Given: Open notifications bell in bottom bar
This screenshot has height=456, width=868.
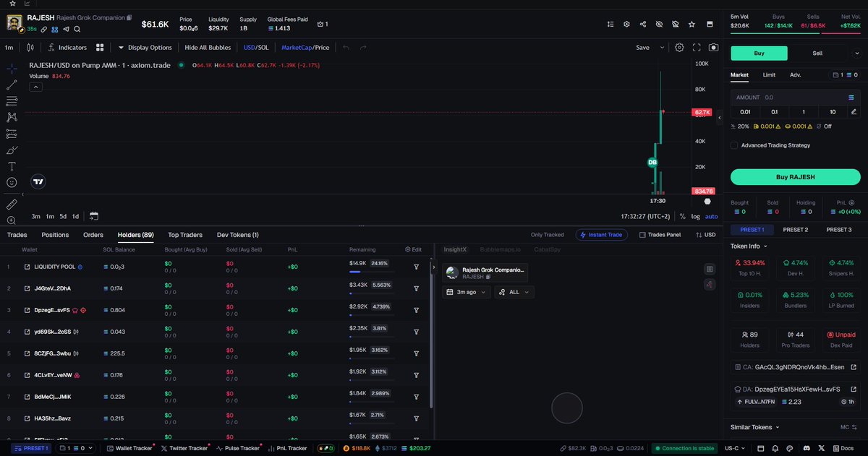Looking at the screenshot, I should click(775, 448).
